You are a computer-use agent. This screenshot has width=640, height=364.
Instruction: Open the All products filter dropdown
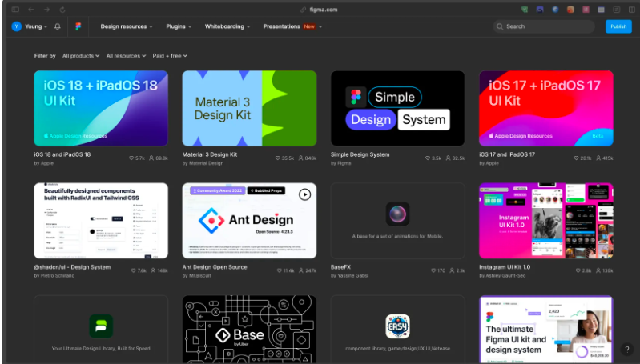click(81, 56)
